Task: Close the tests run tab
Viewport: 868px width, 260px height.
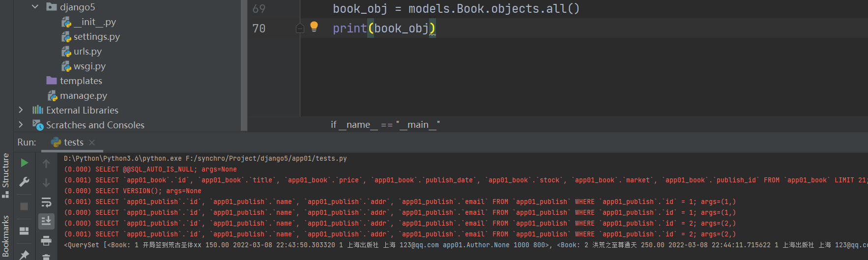Action: [x=92, y=143]
